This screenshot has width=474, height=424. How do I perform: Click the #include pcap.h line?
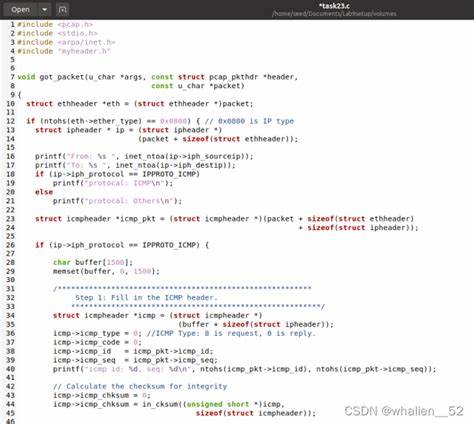(x=55, y=25)
